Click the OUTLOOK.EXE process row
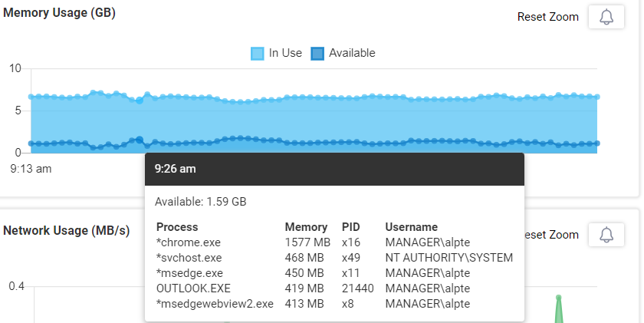Screen dimensions: 644x323 coord(334,288)
